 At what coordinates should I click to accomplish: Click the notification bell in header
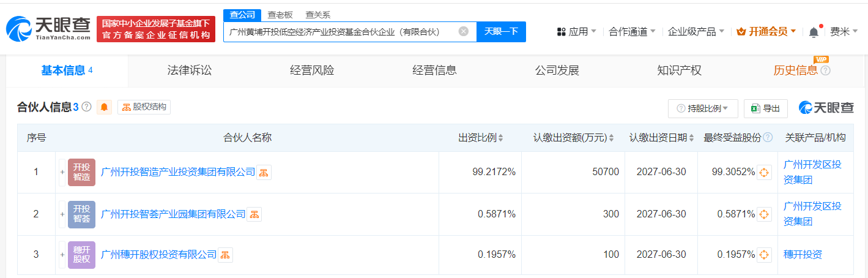coord(813,32)
